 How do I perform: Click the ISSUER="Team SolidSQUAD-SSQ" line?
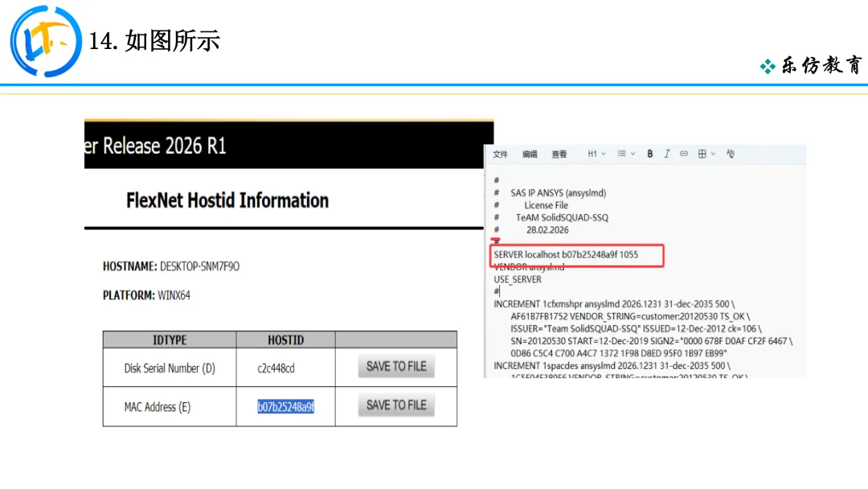coord(636,329)
